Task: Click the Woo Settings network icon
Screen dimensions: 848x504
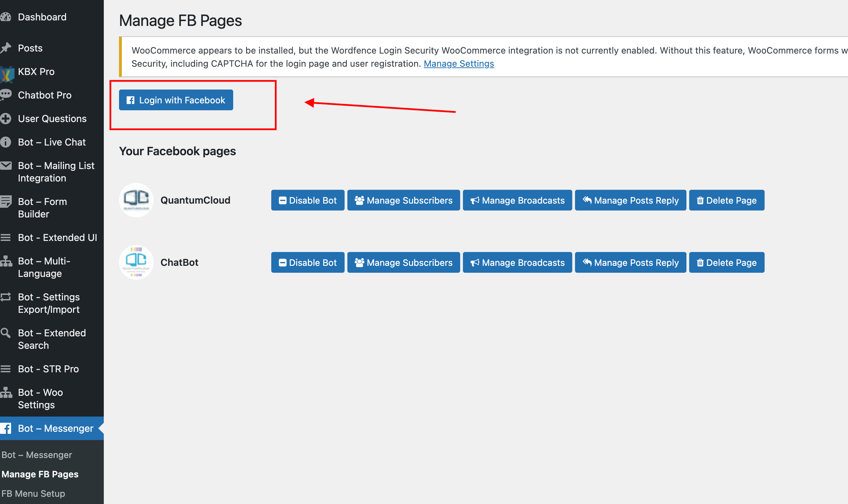Action: [6, 393]
